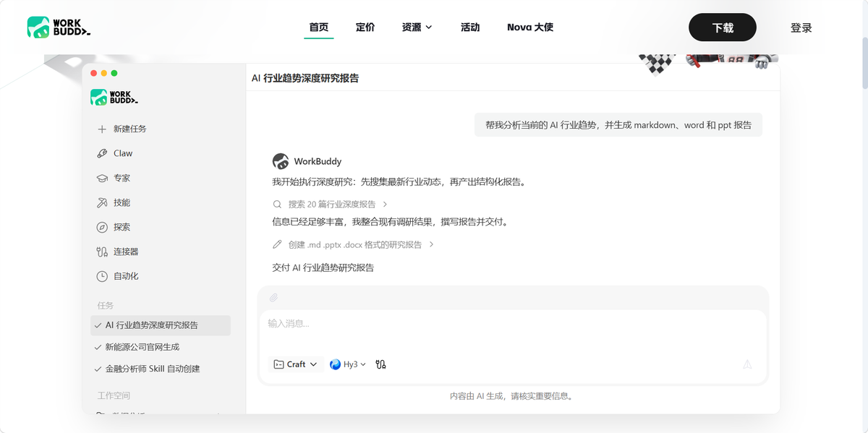Click the 任务 section heading
Image resolution: width=868 pixels, height=433 pixels.
[106, 306]
